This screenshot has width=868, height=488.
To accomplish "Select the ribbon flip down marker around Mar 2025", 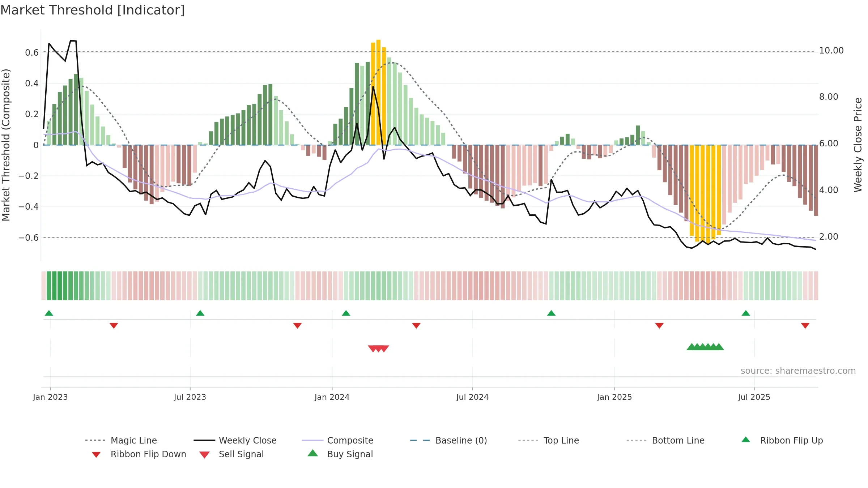I will (659, 326).
